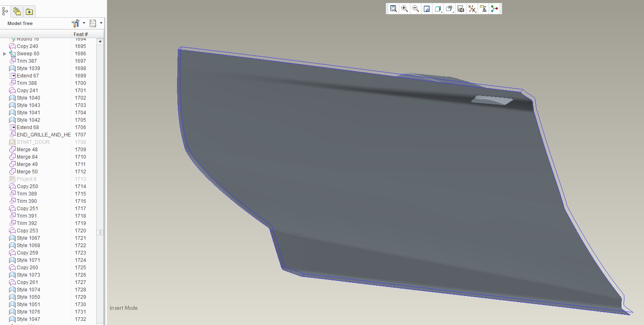This screenshot has height=325, width=644.
Task: Select the Trim 391 feature icon
Action: coord(12,216)
